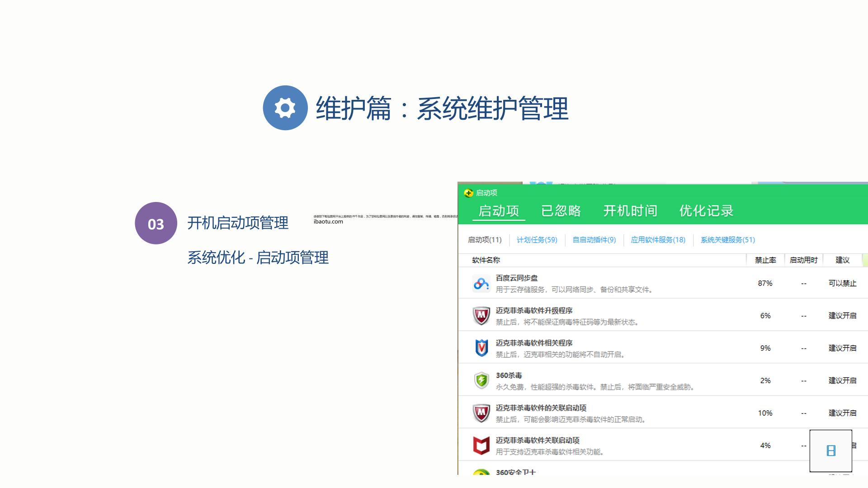Screen dimensions: 868x488
Task: Open the 系统关键服务(51) sub-tab
Action: point(728,240)
